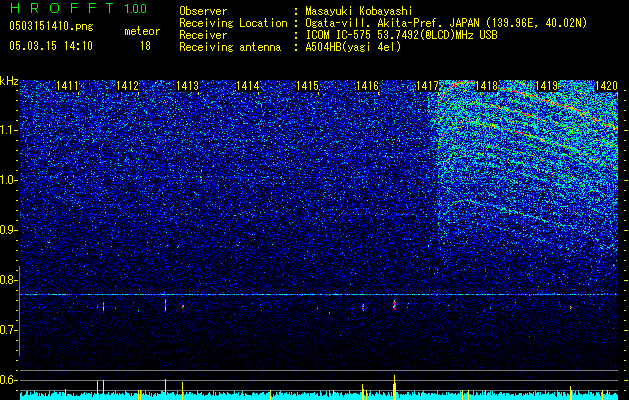Screen dimensions: 629x400
Task: Click the 1418 time marker
Action: pos(487,86)
